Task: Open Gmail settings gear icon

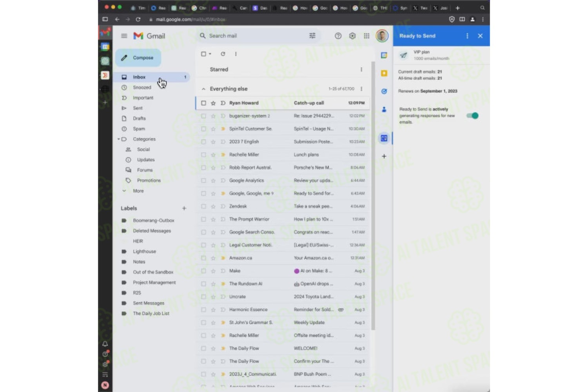Action: click(x=352, y=36)
